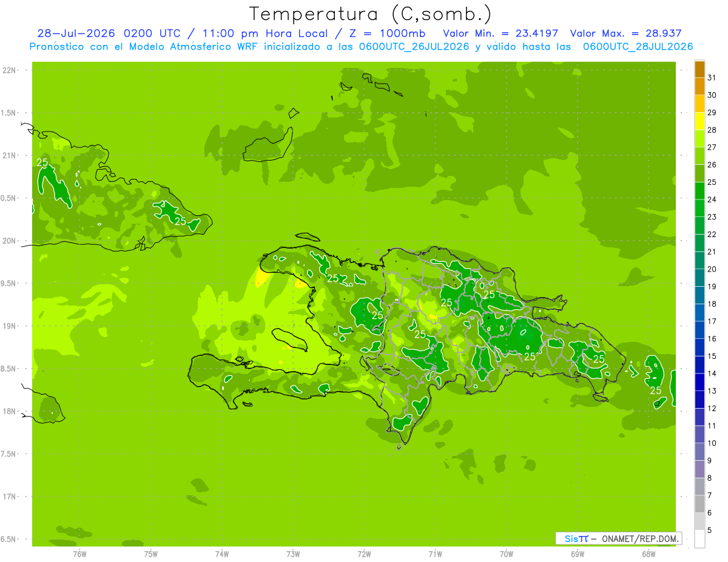Click the orange colorbar segment above 31

[699, 70]
